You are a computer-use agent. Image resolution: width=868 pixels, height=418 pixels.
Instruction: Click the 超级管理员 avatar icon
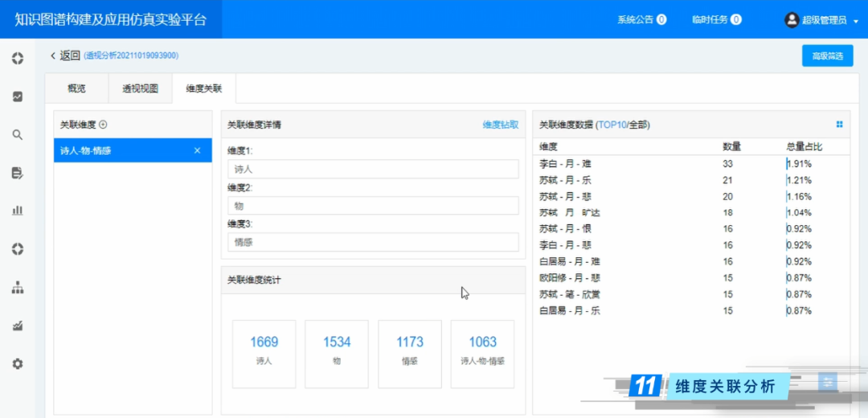(792, 20)
